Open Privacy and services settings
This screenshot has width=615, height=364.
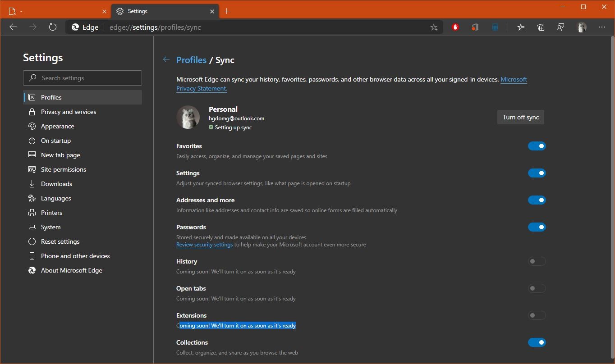[83, 112]
